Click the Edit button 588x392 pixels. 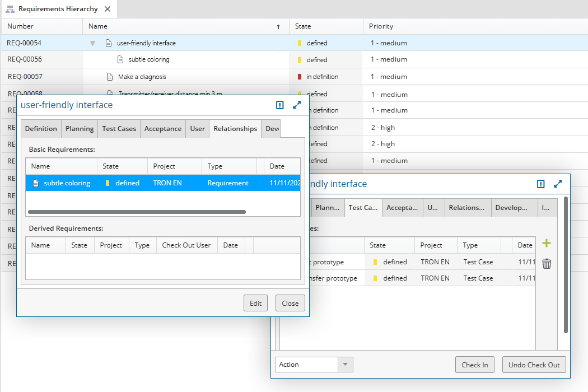pyautogui.click(x=255, y=303)
